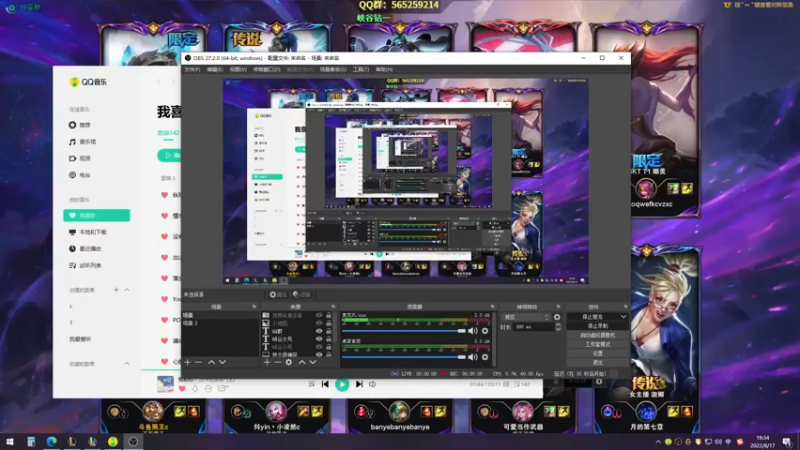Pop out the 来源 dock panel

tap(333, 307)
